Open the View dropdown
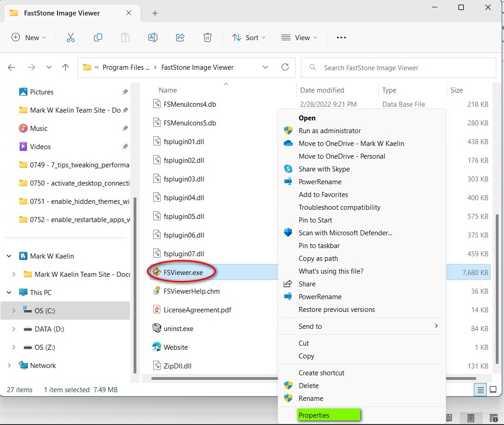 pyautogui.click(x=299, y=37)
